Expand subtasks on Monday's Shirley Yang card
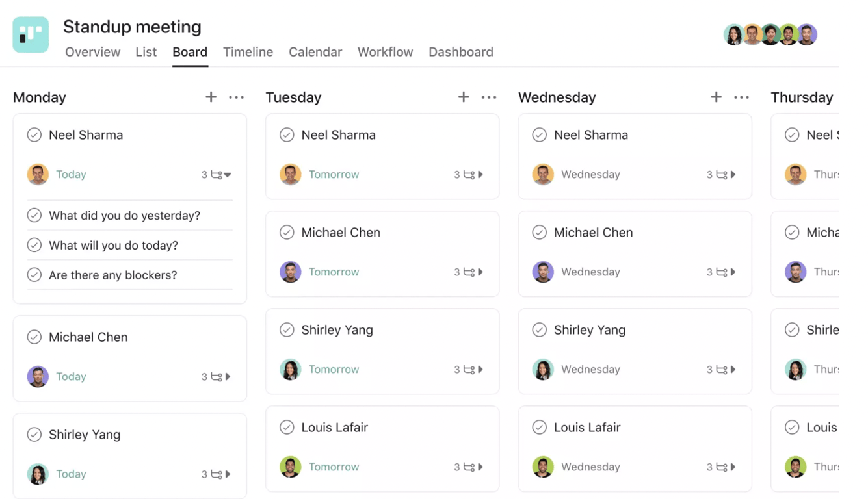Image resolution: width=868 pixels, height=499 pixels. [x=228, y=474]
